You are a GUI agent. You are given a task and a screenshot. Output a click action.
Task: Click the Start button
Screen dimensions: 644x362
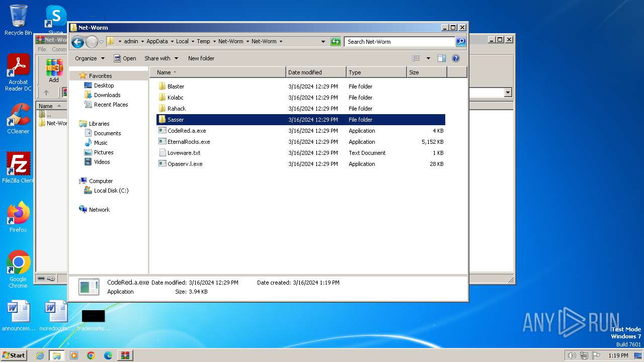point(14,355)
